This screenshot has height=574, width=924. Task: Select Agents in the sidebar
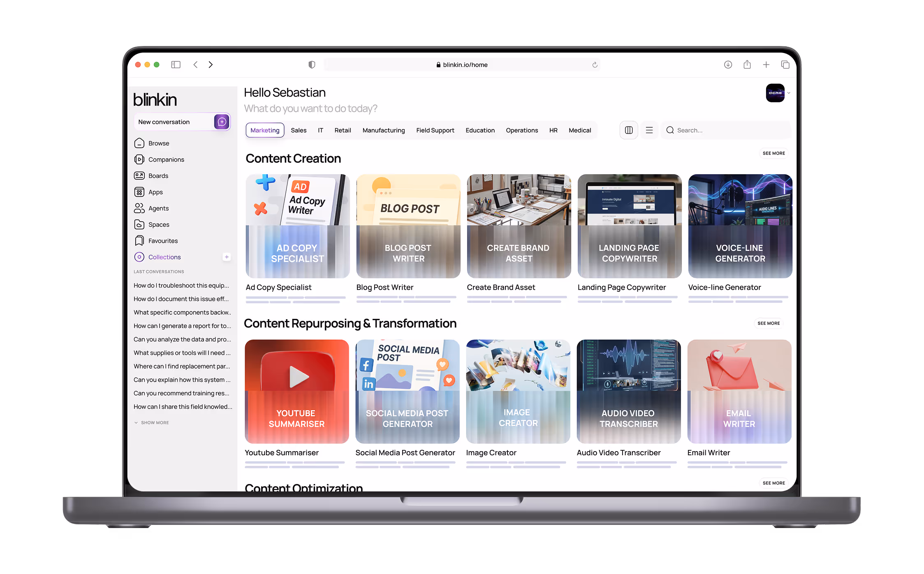pyautogui.click(x=158, y=208)
